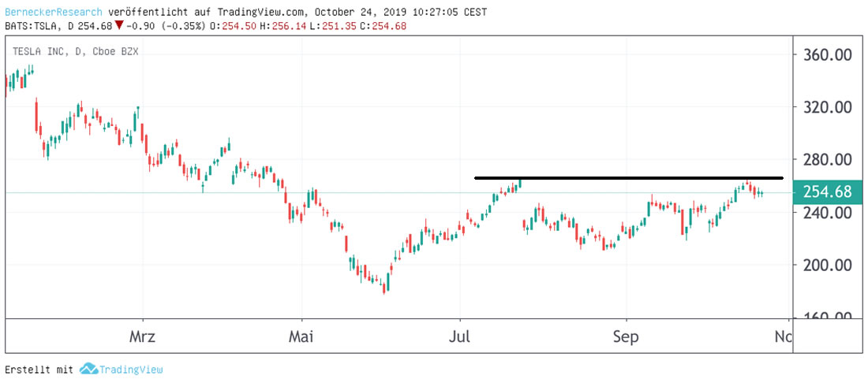
Task: Click the 320.00 price axis label
Action: [x=827, y=106]
